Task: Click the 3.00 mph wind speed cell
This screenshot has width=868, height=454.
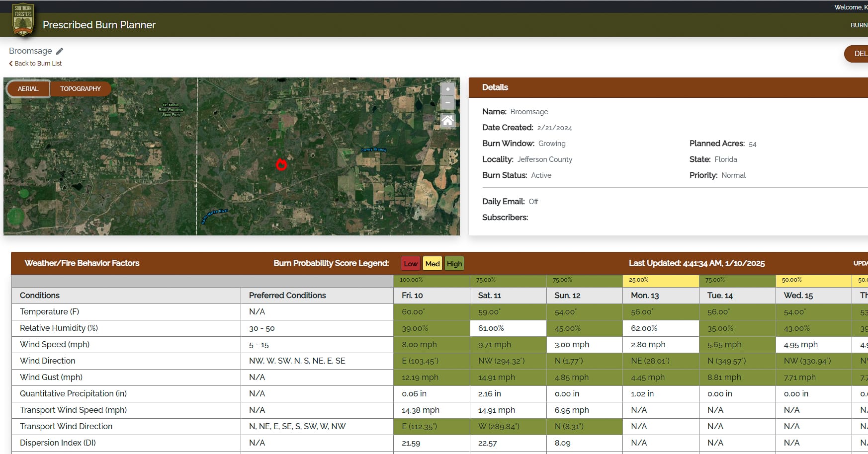Action: tap(585, 345)
